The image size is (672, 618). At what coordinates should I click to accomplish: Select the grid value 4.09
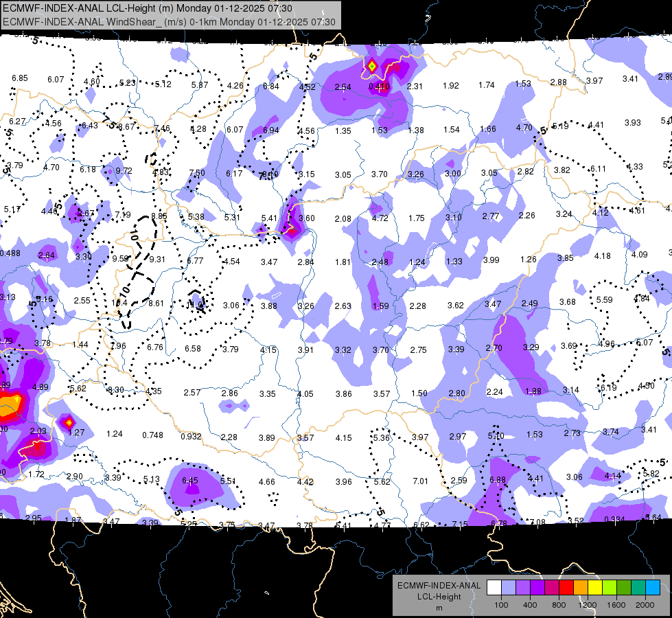point(640,254)
